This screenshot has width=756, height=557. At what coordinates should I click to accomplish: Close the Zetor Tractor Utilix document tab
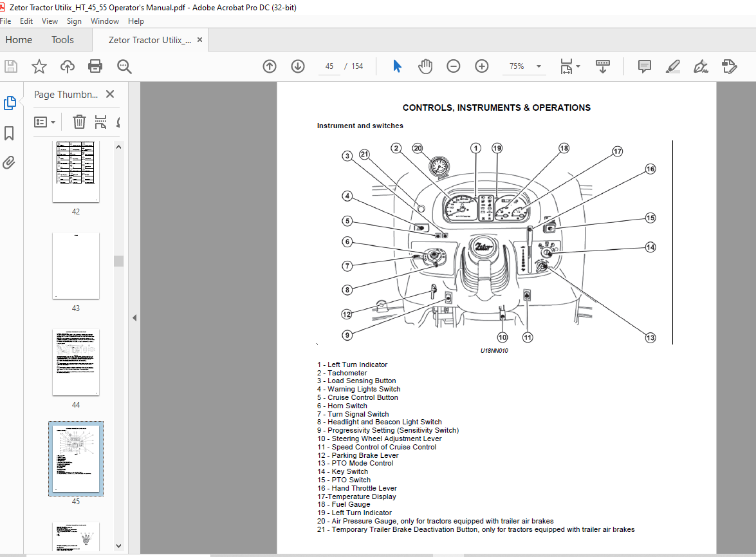click(199, 39)
